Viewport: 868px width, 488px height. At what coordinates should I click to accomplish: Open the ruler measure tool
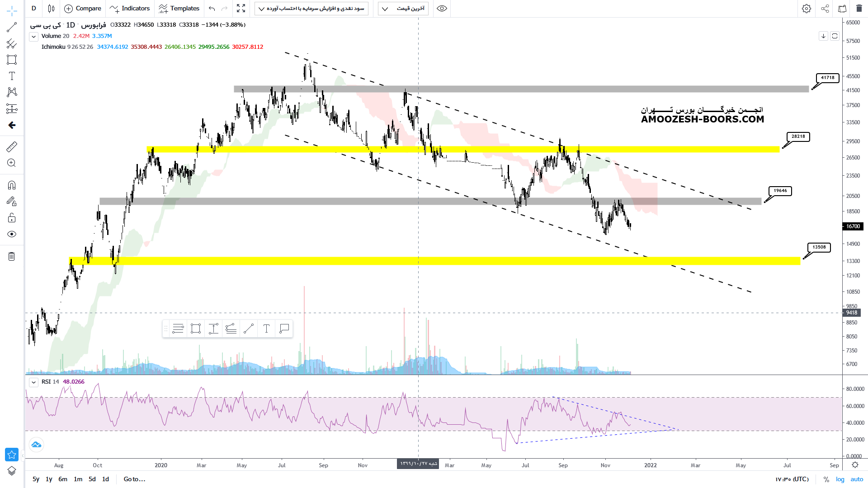point(12,146)
